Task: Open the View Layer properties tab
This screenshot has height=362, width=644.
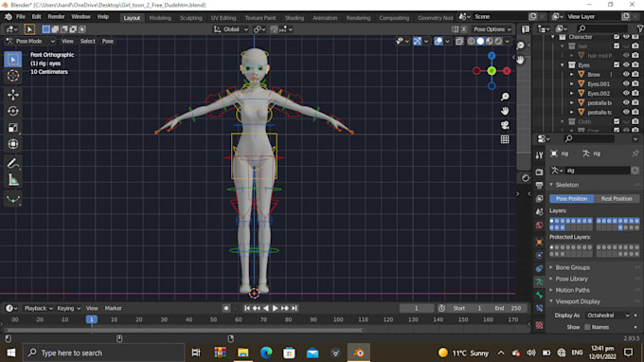Action: point(539,199)
